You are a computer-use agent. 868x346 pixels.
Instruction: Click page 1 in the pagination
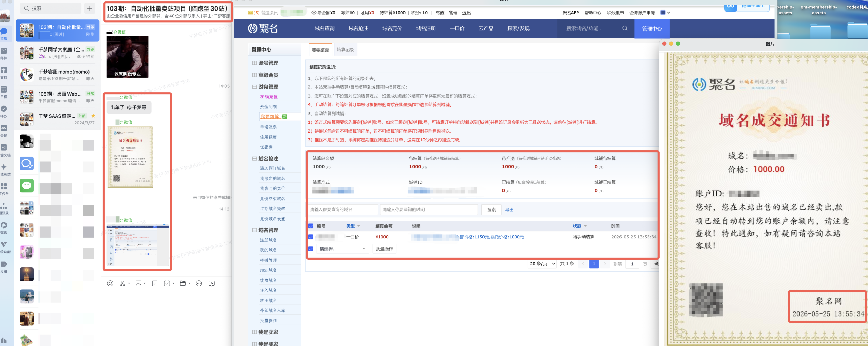point(594,264)
